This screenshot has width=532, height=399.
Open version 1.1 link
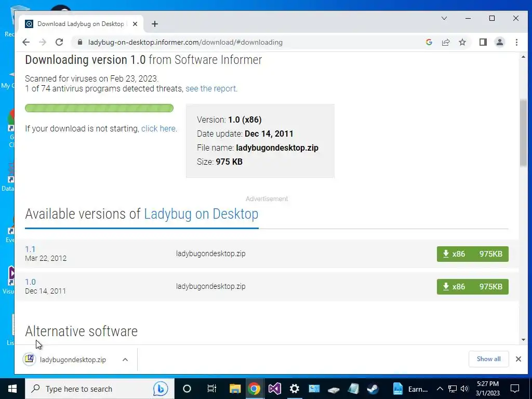[x=30, y=249]
